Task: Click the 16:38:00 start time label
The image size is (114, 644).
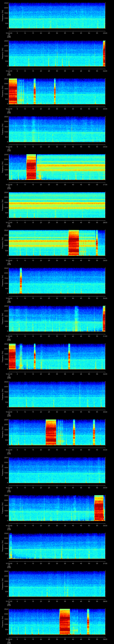Action: 9,639
